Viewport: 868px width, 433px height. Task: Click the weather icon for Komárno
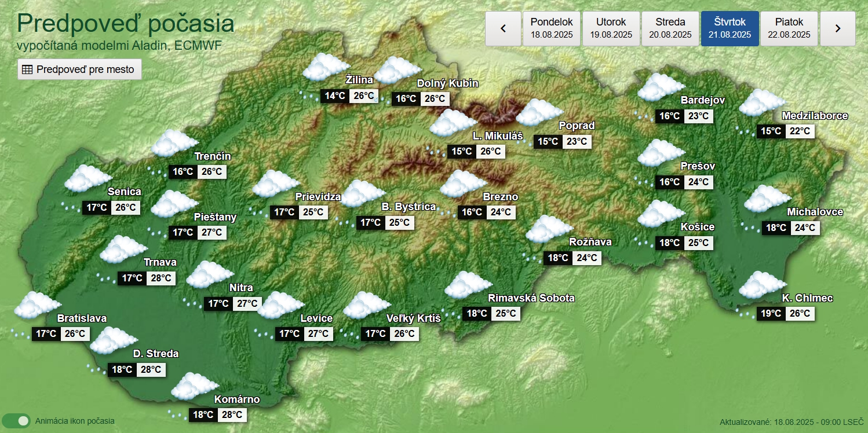pos(195,386)
